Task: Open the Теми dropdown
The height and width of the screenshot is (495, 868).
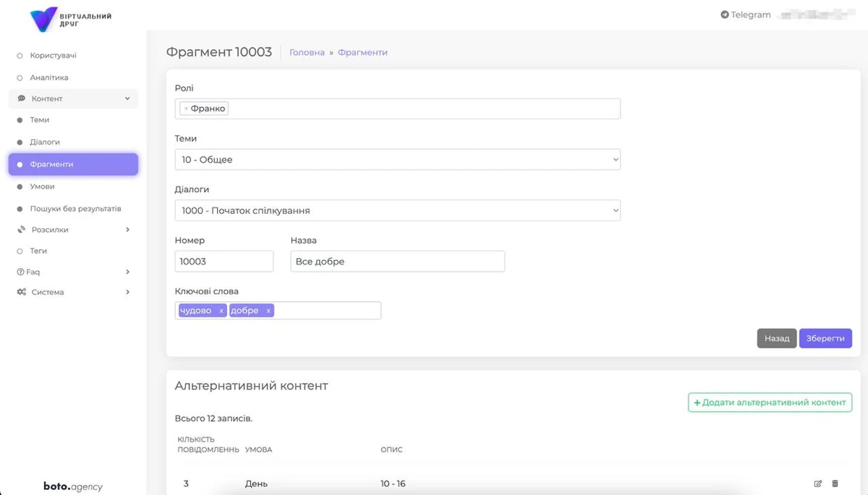Action: pos(397,160)
